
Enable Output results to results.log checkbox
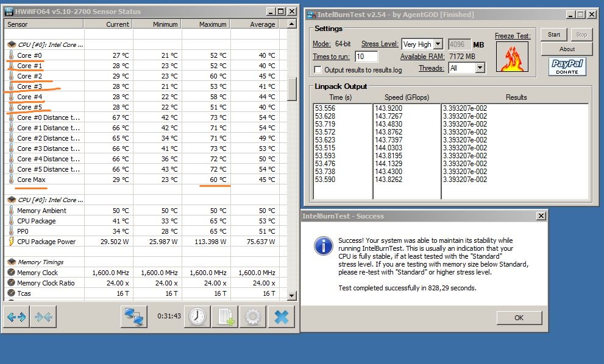(x=318, y=70)
